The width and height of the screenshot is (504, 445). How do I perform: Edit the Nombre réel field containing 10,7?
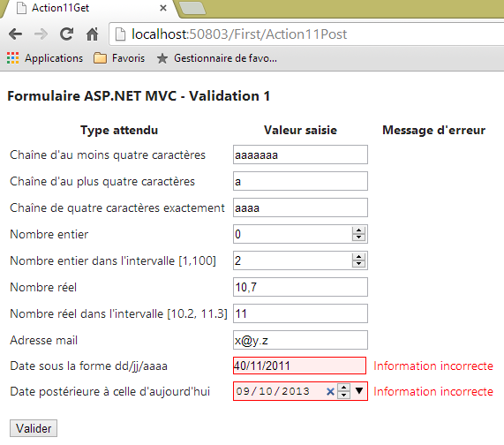coord(300,287)
